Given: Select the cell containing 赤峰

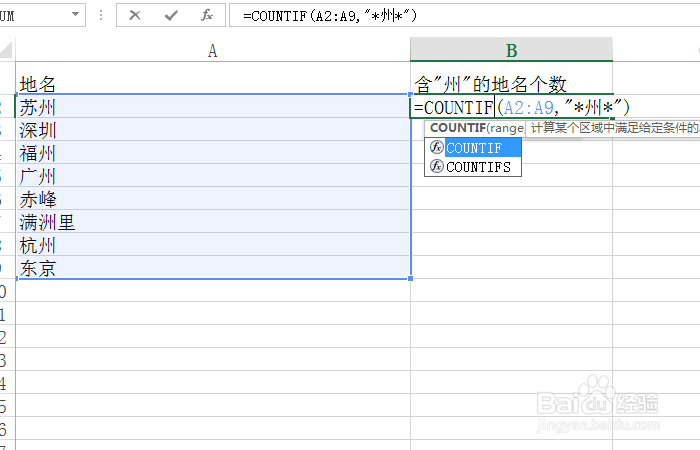Looking at the screenshot, I should (213, 199).
